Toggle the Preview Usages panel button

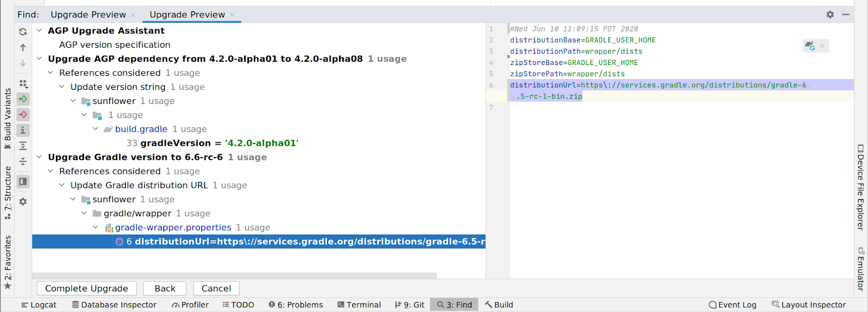coord(23,181)
